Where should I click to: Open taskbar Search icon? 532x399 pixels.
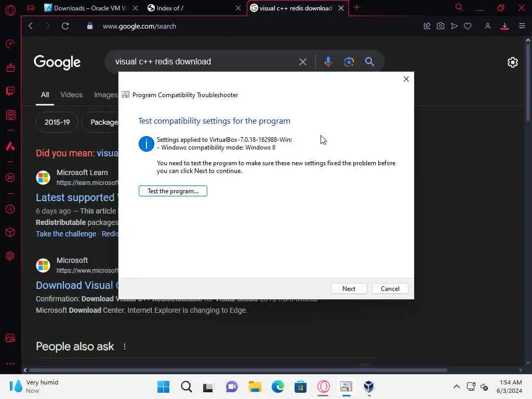187,387
